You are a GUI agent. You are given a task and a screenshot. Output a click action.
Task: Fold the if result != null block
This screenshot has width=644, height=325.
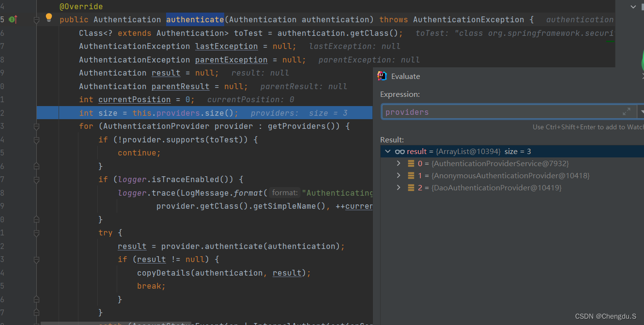click(36, 260)
